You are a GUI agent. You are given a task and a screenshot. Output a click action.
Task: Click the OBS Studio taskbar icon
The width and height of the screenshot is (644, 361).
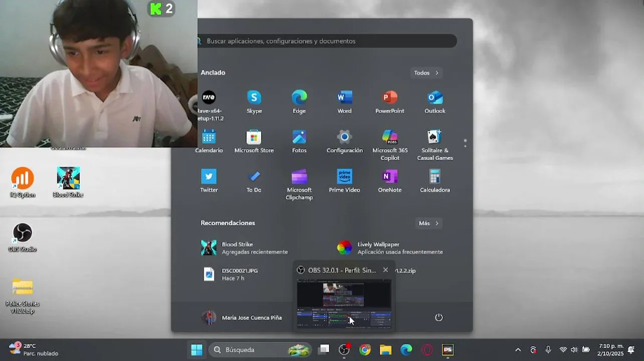point(344,349)
